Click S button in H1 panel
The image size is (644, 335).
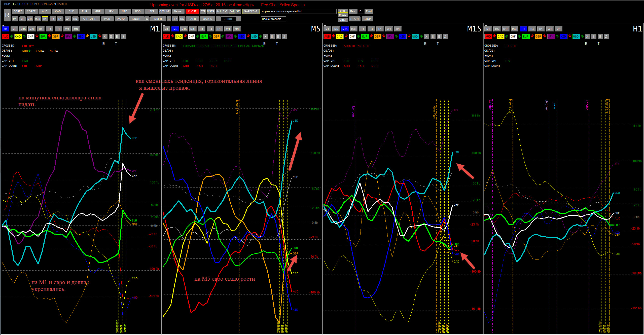point(594,36)
